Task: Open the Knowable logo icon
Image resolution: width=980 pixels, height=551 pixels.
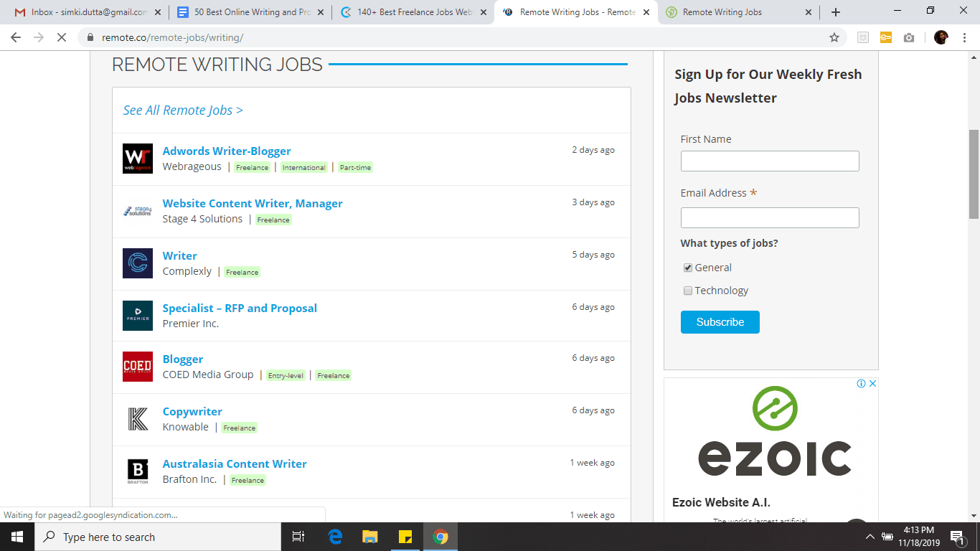Action: coord(138,419)
